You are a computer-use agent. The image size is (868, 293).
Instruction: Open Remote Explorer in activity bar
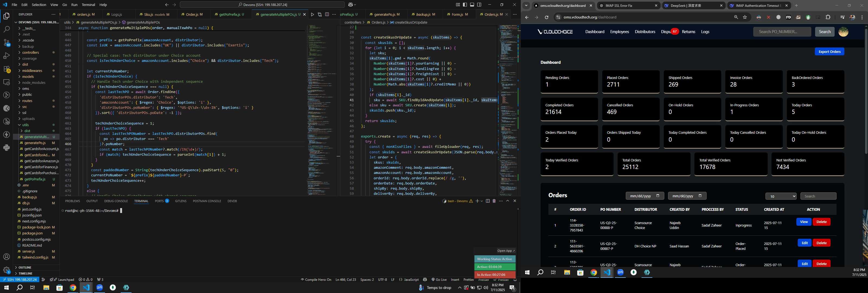point(7,82)
